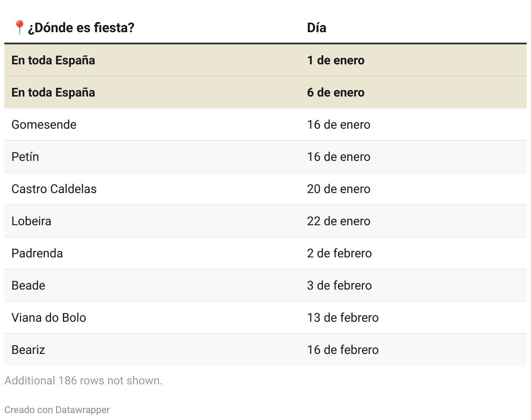Select the first 'En toda España' row

click(53, 60)
